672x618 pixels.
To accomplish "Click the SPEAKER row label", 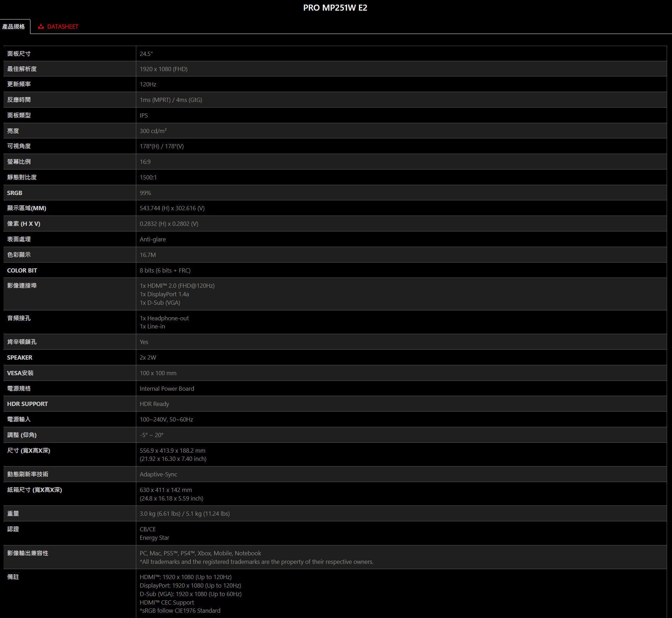I will coord(19,357).
